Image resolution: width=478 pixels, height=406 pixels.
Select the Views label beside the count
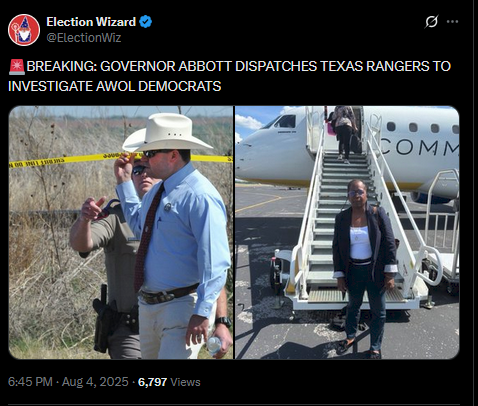point(185,382)
